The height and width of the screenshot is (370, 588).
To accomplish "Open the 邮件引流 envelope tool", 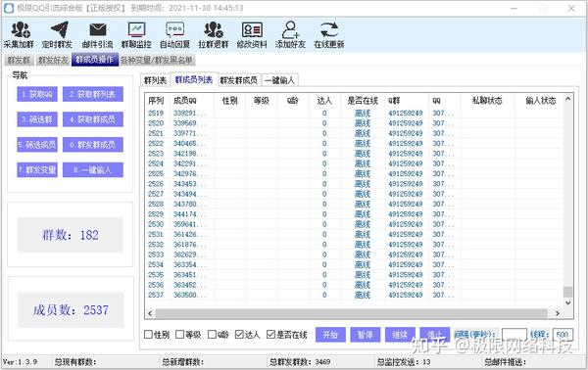I will pos(97,35).
